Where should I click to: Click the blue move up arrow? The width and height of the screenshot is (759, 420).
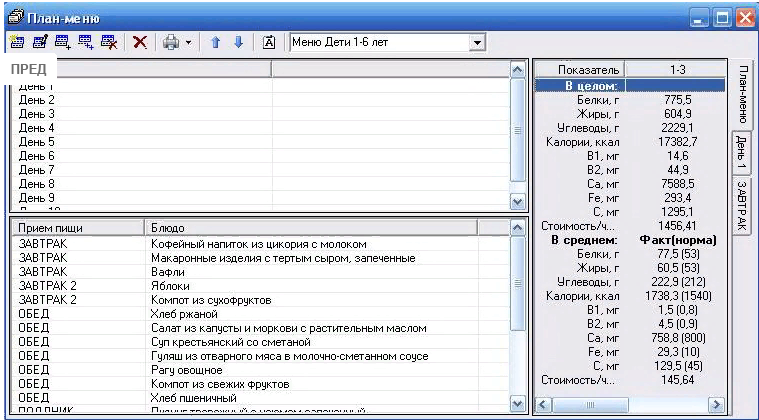[215, 43]
